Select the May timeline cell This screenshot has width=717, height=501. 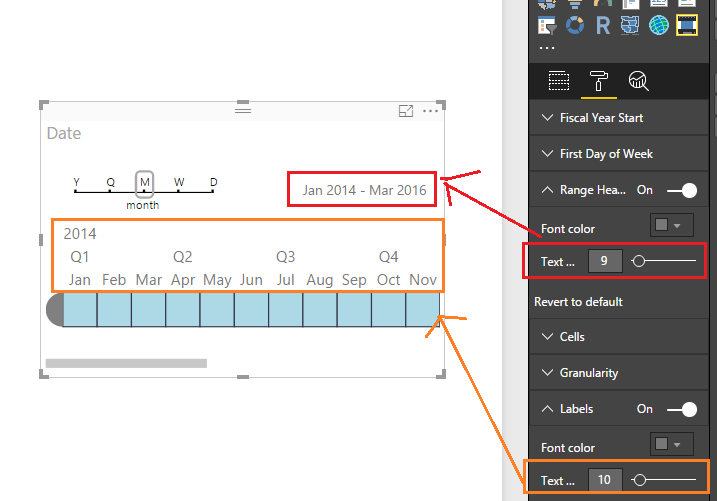217,310
